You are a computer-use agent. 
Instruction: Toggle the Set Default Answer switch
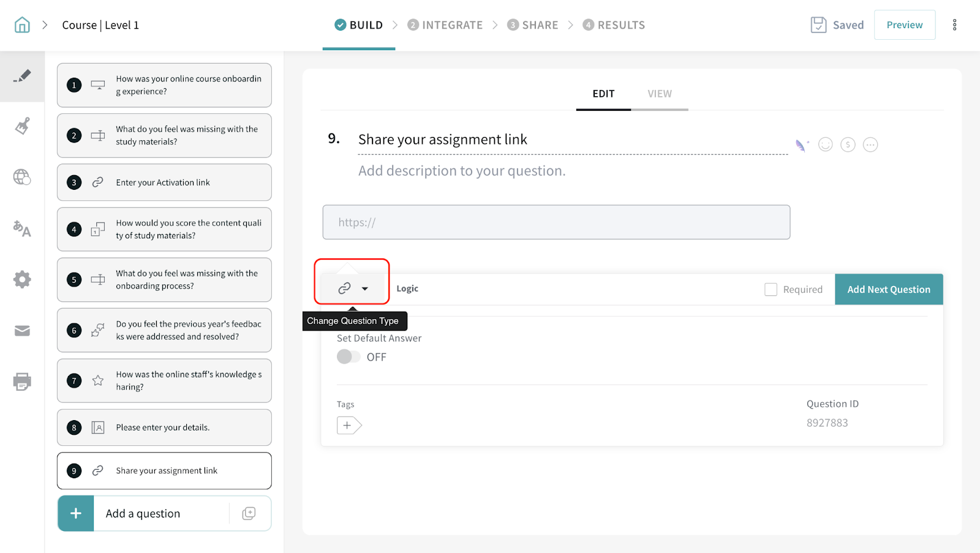click(348, 357)
